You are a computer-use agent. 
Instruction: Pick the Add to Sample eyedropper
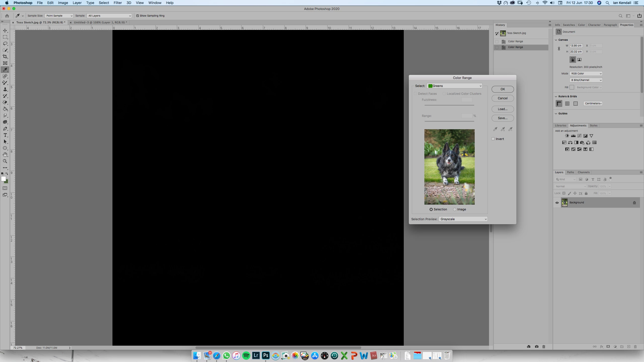[503, 129]
